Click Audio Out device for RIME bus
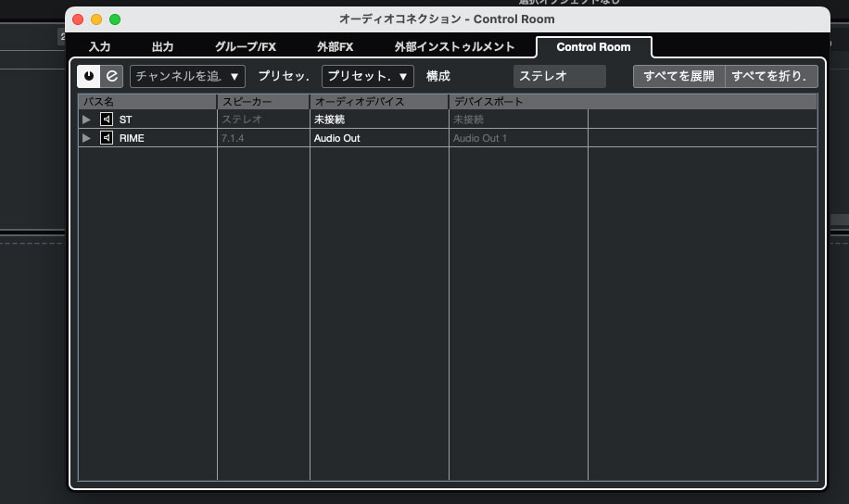Screen dimensions: 849x504 (337, 138)
